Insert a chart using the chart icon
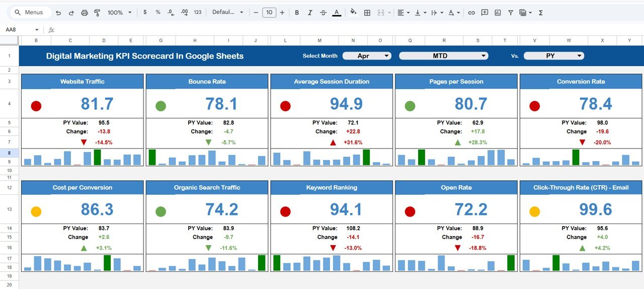The height and width of the screenshot is (289, 644). [x=498, y=13]
